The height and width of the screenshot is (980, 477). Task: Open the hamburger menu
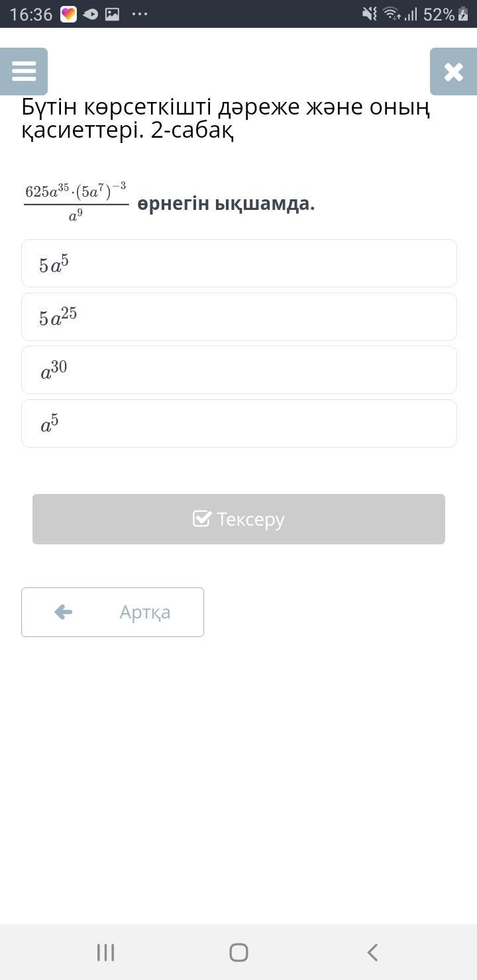[x=24, y=72]
